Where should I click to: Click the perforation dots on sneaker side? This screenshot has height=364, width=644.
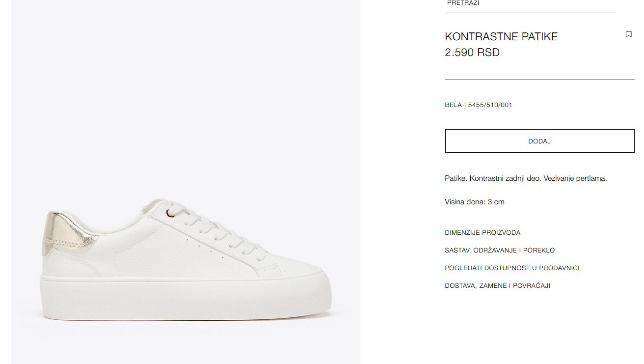click(x=205, y=249)
